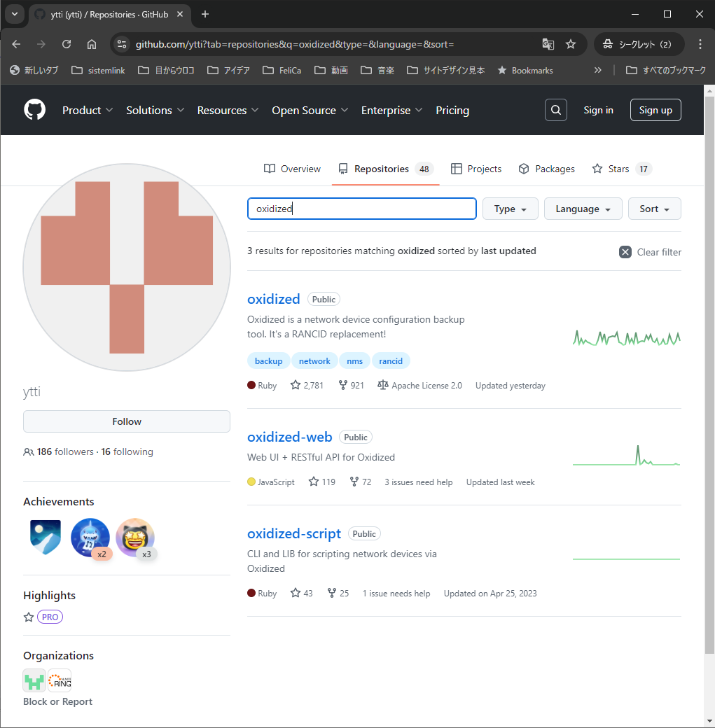Click the browser forward arrow

[41, 44]
